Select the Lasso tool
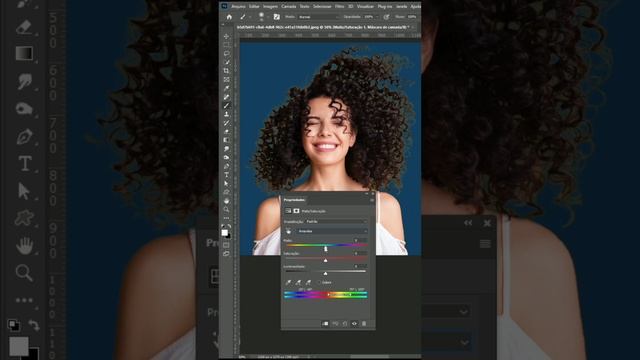Image resolution: width=640 pixels, height=360 pixels. click(x=226, y=53)
